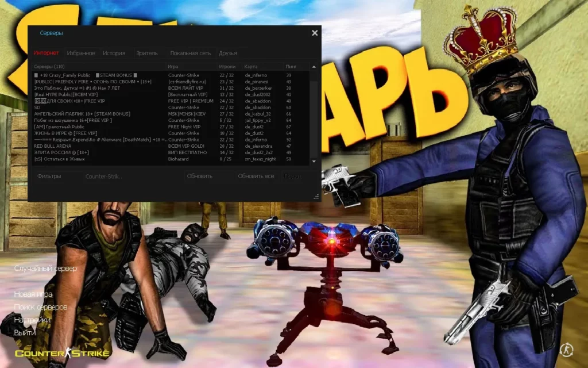Choose Новая игра in main menu
Image resolution: width=588 pixels, height=368 pixels.
[x=33, y=294]
